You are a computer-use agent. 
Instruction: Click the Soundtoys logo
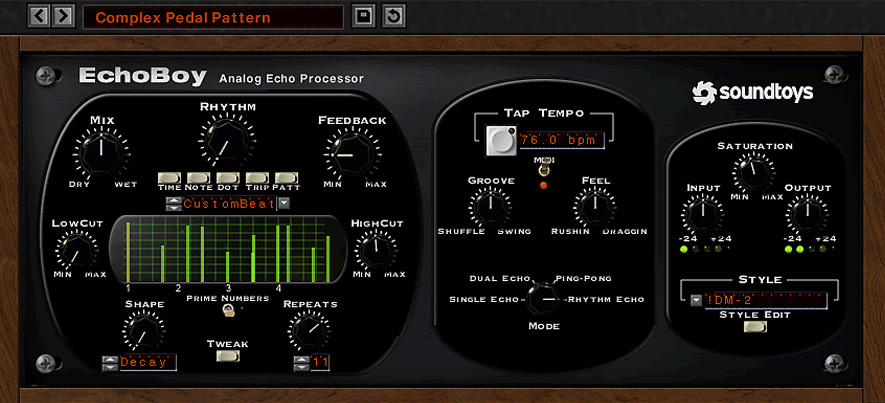[752, 93]
